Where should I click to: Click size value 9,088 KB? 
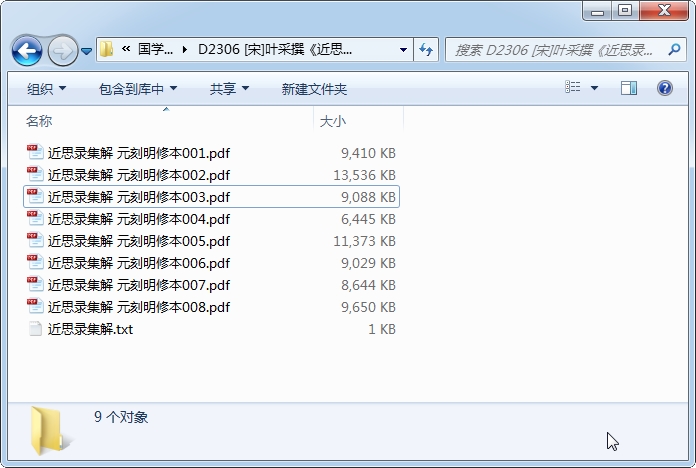tap(368, 197)
